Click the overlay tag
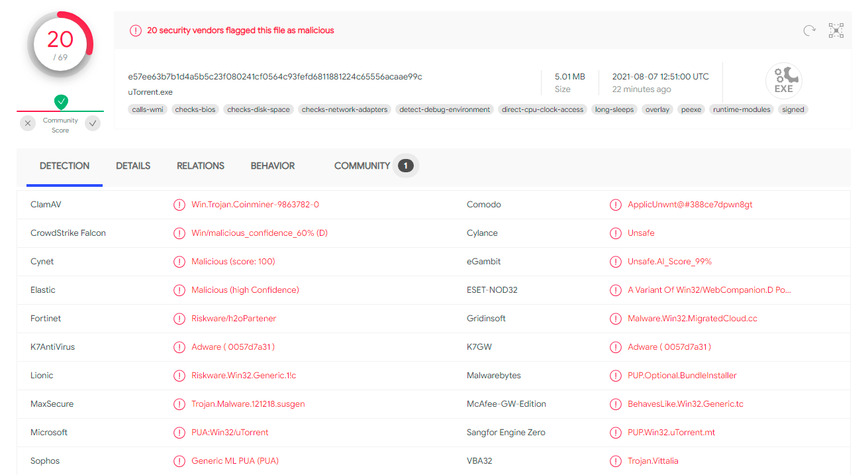Viewport: 868px width, 475px height. click(657, 109)
